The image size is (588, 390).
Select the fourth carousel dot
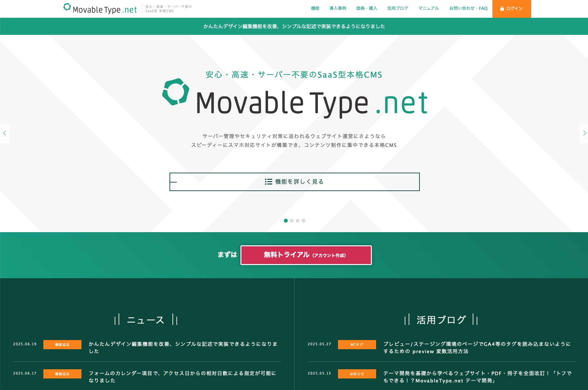pyautogui.click(x=304, y=221)
